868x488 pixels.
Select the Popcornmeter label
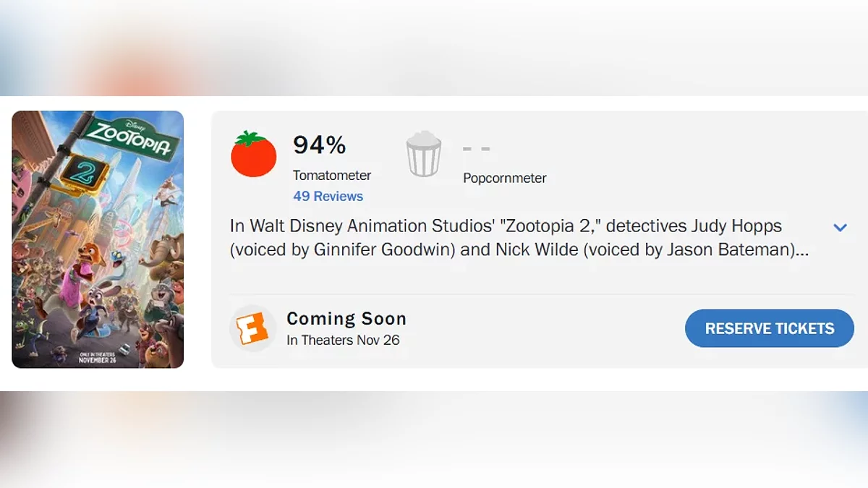tap(504, 178)
